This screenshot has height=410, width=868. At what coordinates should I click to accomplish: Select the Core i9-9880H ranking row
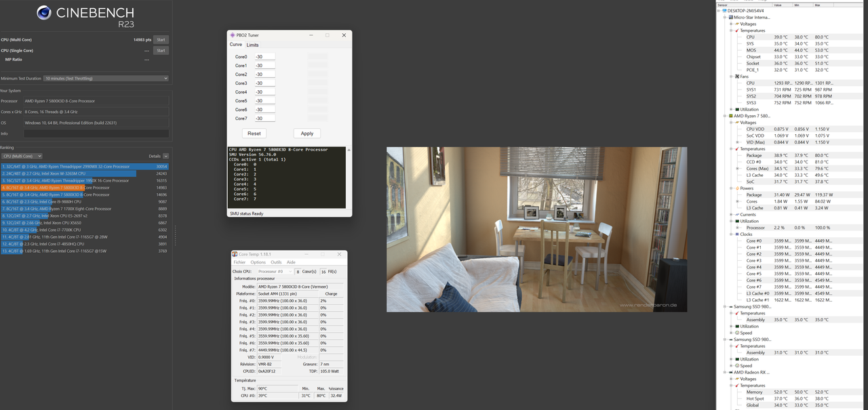click(x=85, y=202)
